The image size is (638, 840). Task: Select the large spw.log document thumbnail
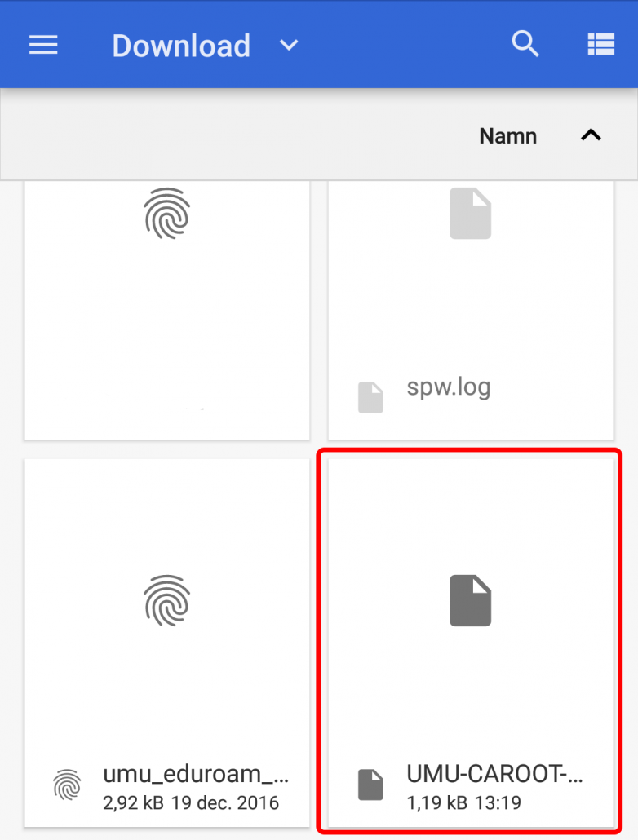[x=470, y=213]
